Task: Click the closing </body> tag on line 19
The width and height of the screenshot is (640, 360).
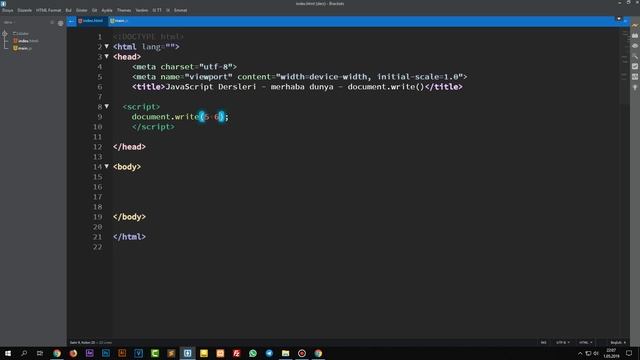Action: click(x=129, y=217)
